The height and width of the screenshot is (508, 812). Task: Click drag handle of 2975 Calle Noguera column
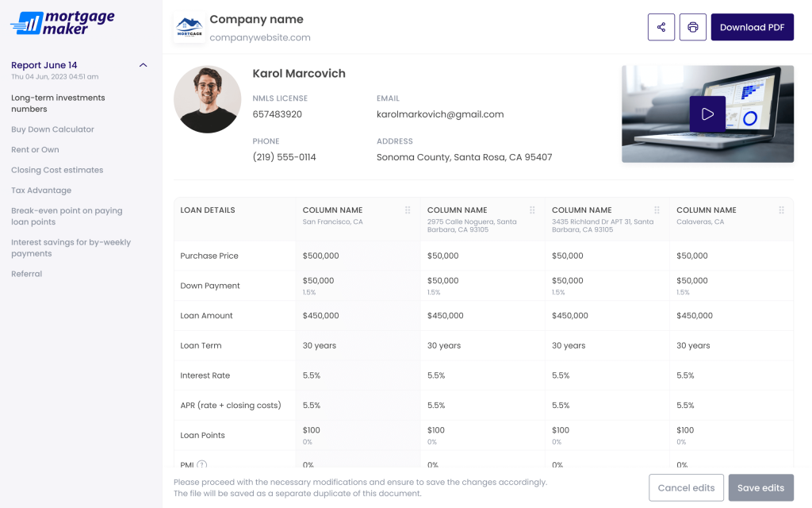click(532, 210)
